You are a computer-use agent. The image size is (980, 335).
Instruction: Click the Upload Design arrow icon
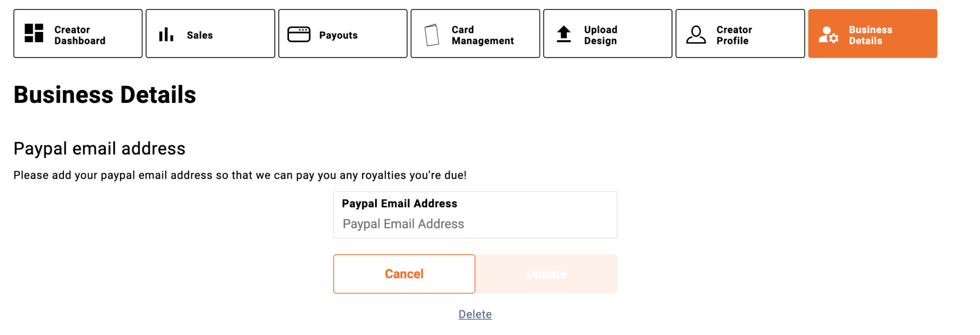point(564,34)
